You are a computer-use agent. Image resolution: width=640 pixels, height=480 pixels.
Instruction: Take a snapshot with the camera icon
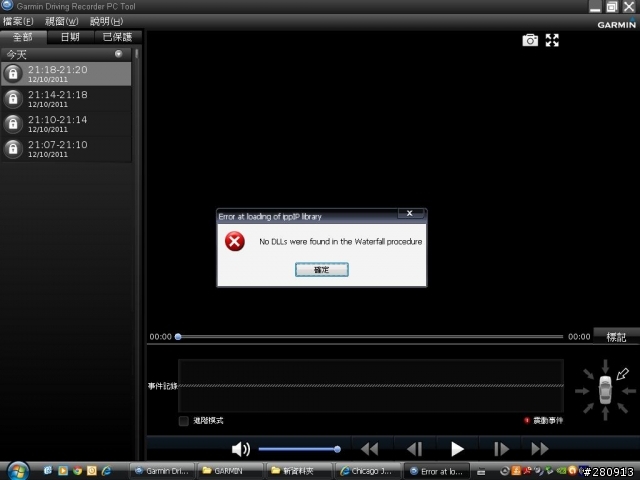[x=530, y=40]
